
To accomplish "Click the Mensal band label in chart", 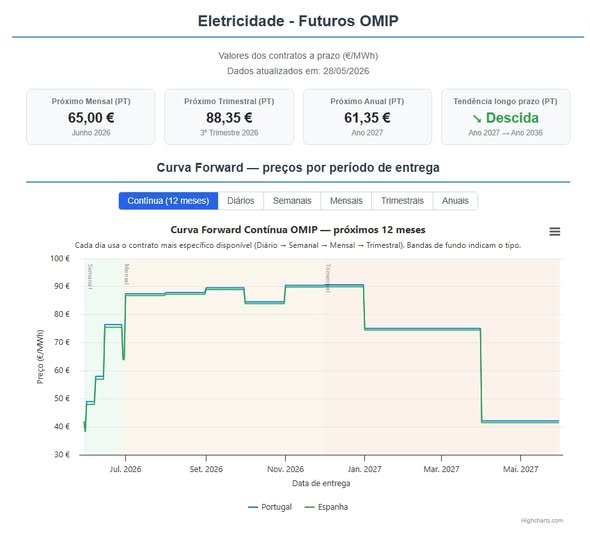I will 127,274.
